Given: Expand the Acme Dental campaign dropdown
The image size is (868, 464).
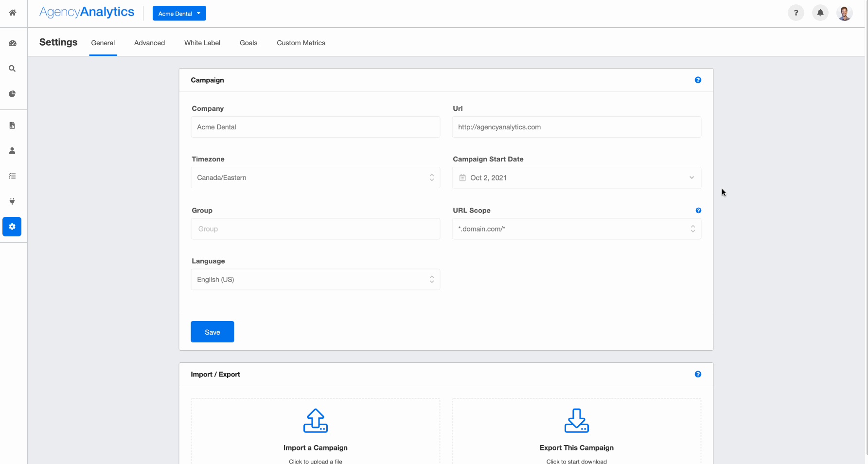Looking at the screenshot, I should point(179,14).
